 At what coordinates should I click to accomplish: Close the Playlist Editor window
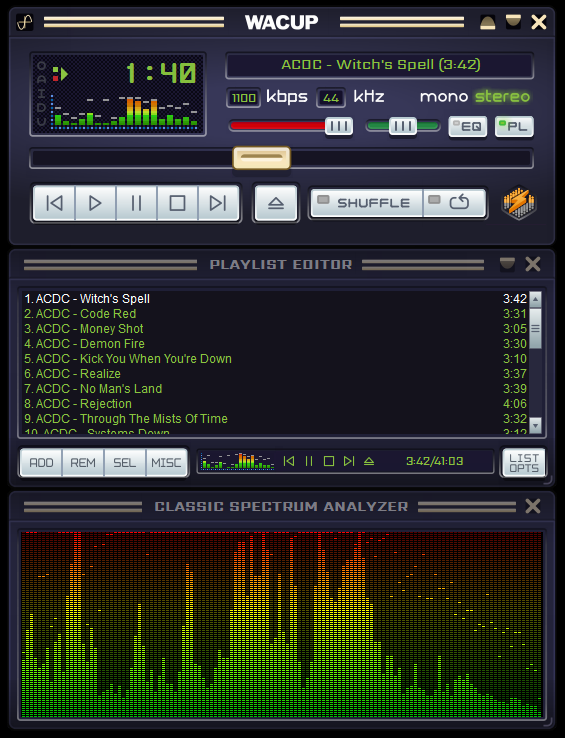(533, 264)
